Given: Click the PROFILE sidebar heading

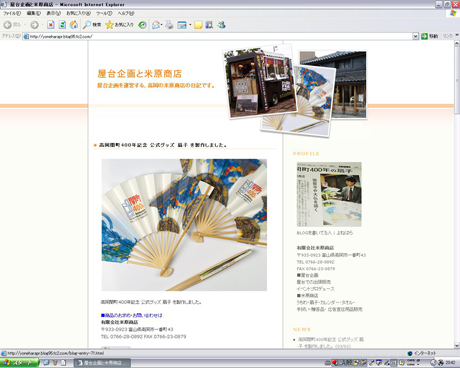Looking at the screenshot, I should [x=306, y=154].
